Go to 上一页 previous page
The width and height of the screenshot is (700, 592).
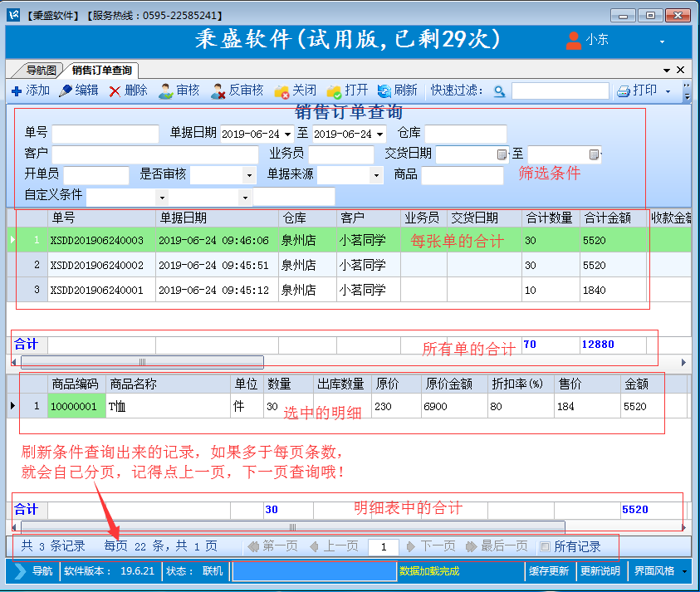click(x=334, y=546)
